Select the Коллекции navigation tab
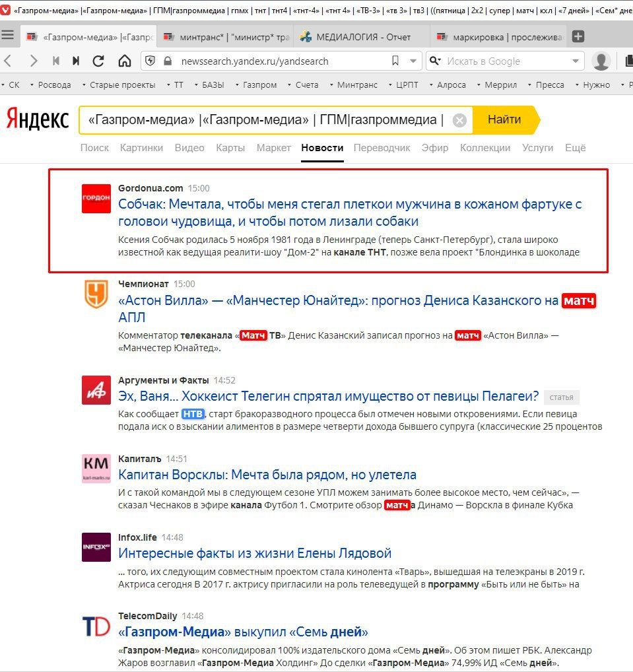This screenshot has height=672, width=633. pos(485,148)
